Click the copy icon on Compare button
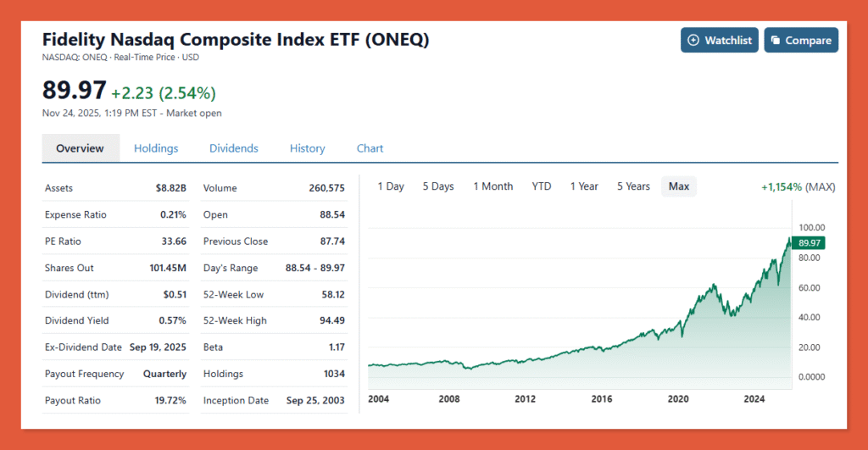868x450 pixels. (775, 41)
